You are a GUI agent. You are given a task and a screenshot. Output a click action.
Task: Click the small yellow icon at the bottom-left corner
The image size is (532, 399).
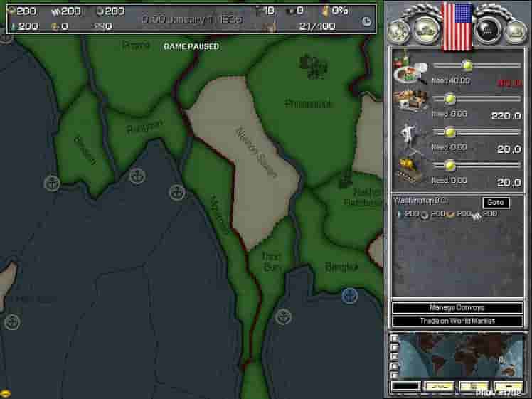(6, 393)
